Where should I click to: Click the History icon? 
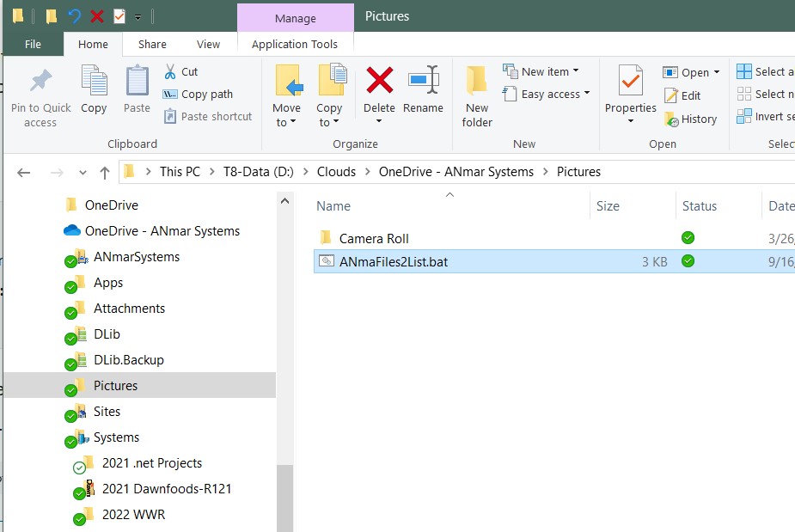pos(672,119)
